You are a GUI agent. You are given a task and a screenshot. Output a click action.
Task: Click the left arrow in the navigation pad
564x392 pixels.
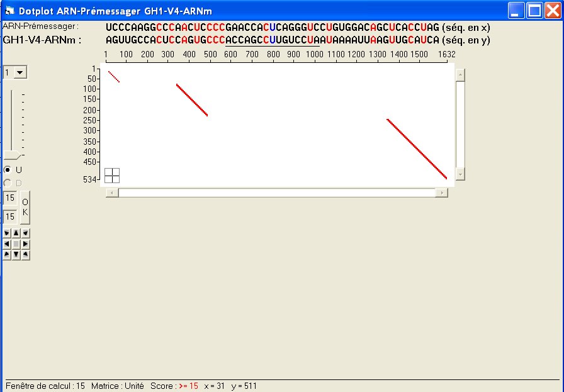click(x=6, y=244)
